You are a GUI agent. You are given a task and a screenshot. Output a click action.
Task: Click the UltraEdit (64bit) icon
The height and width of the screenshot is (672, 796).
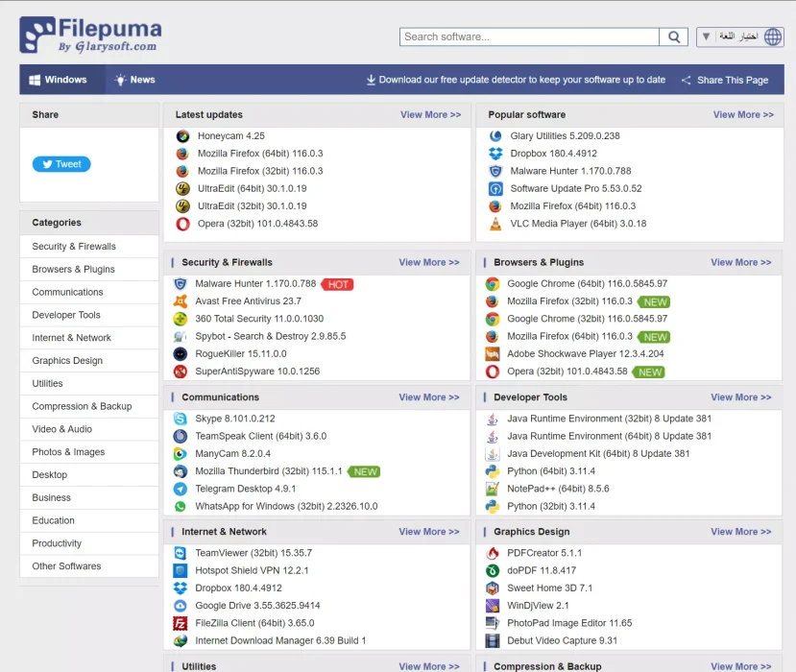click(x=182, y=189)
